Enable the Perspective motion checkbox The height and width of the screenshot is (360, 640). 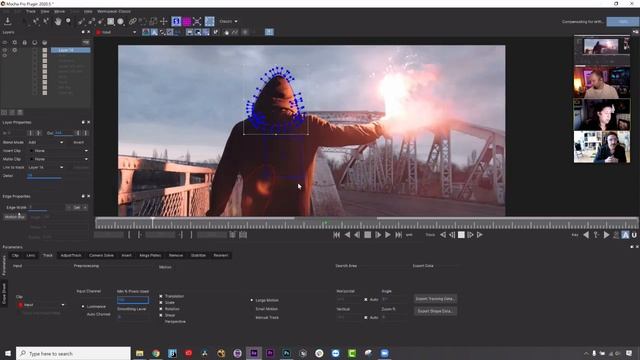coord(161,321)
